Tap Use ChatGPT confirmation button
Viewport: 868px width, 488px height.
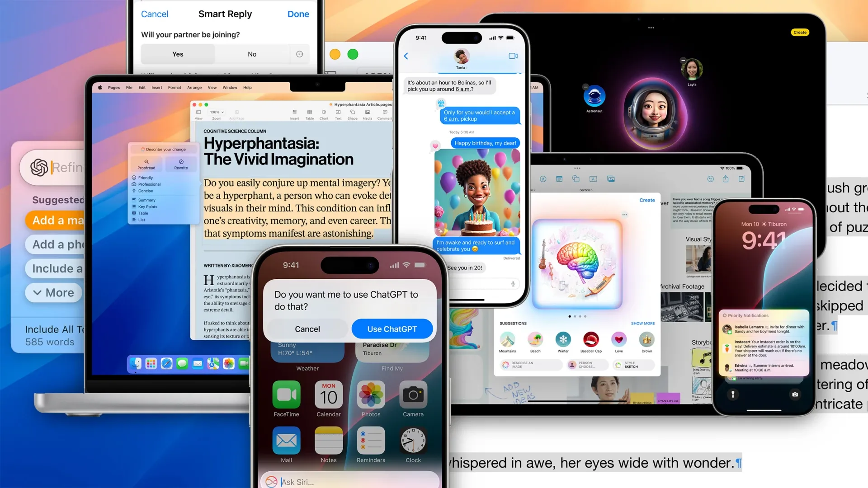(x=392, y=328)
